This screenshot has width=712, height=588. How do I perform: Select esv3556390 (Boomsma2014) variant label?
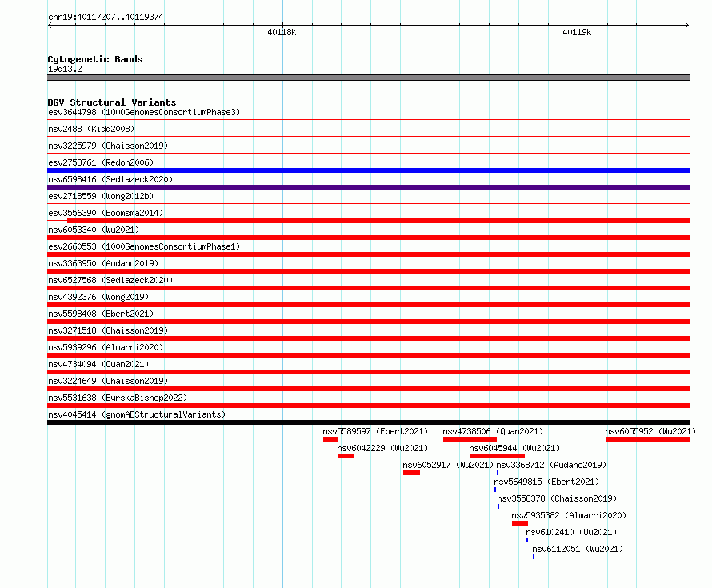tap(106, 213)
